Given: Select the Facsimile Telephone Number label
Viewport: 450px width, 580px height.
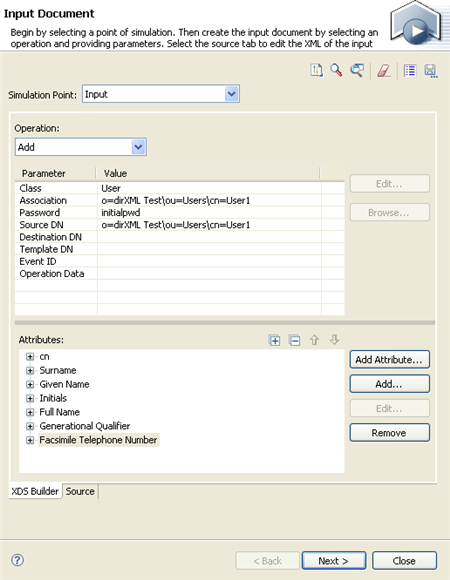Looking at the screenshot, I should coord(98,440).
